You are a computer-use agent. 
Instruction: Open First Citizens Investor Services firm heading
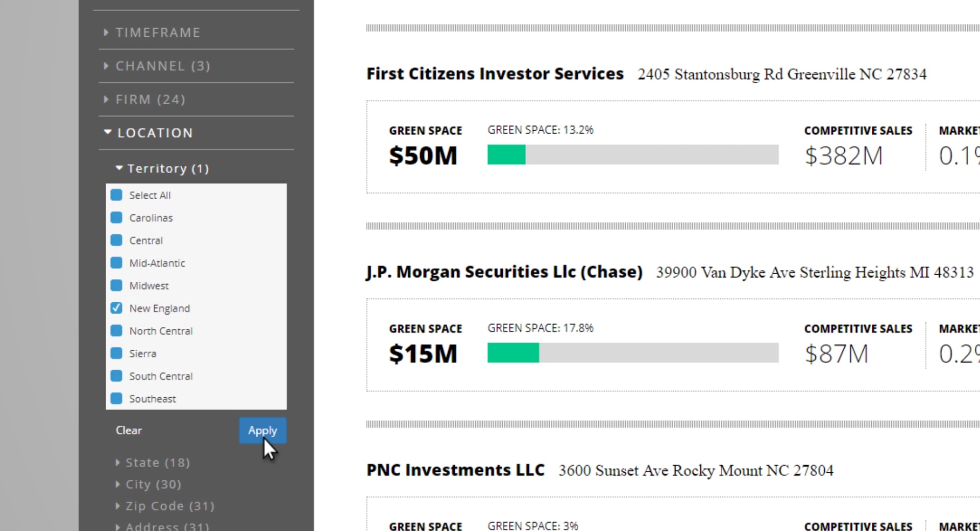[495, 74]
